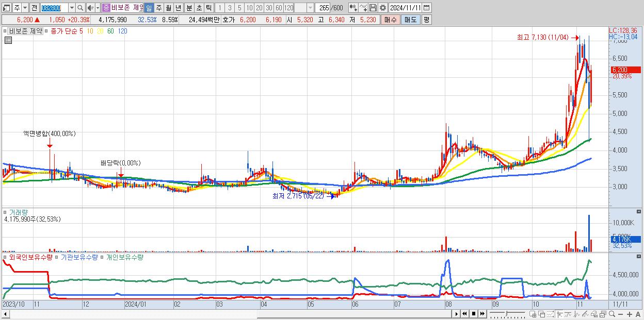Click the 전 button beside the 주 dropdown
The image size is (644, 320).
(x=34, y=8)
